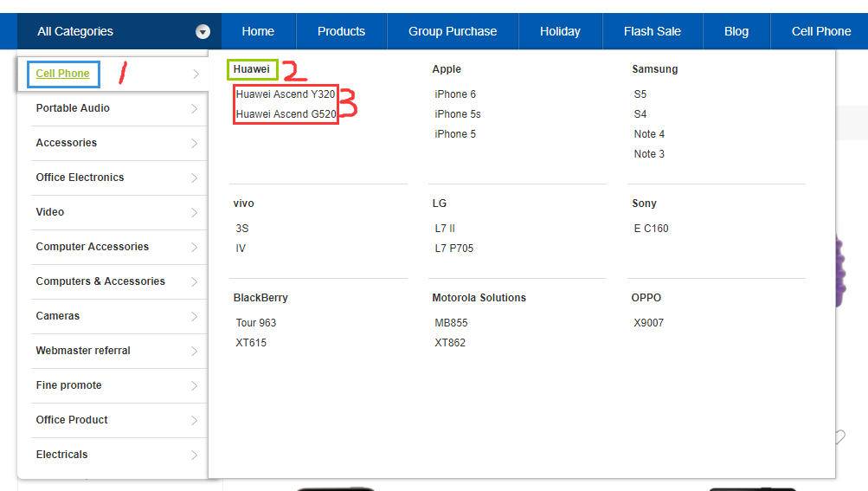Select Office Electronics category
The image size is (868, 491).
coord(80,178)
